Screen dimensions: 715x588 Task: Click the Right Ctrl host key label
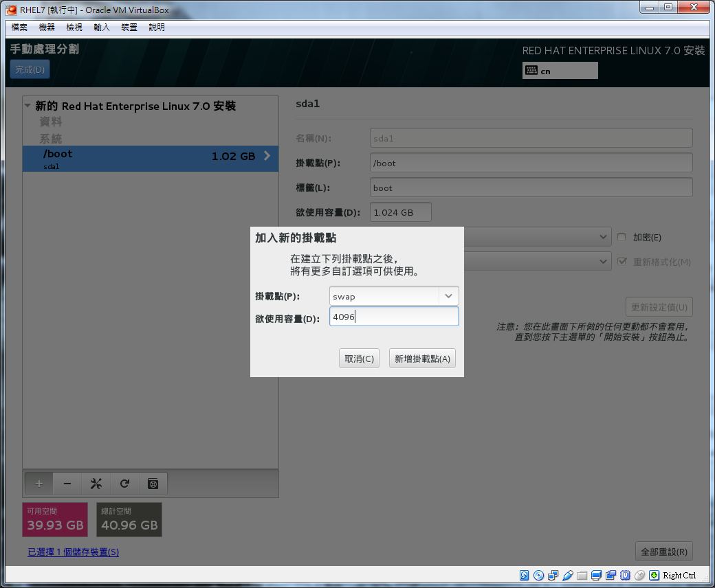(x=679, y=575)
